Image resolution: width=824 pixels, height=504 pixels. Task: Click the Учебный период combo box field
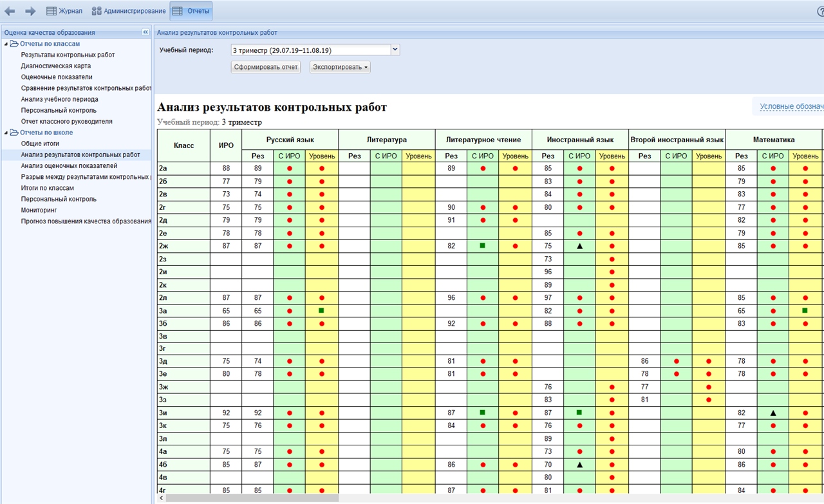[310, 50]
